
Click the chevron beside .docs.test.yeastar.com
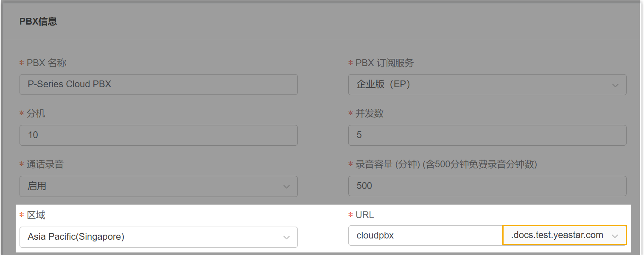click(615, 236)
